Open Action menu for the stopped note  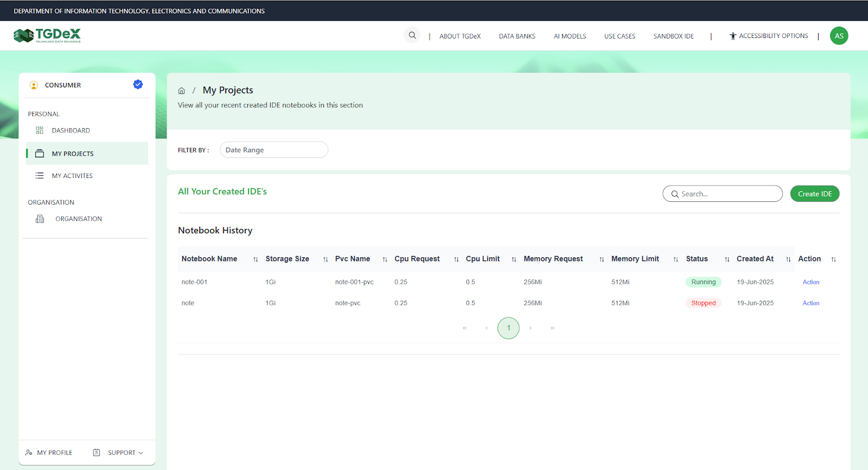810,303
